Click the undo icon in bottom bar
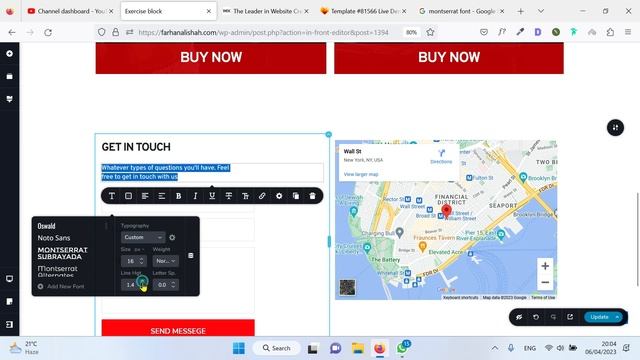This screenshot has width=640, height=360. [x=536, y=317]
